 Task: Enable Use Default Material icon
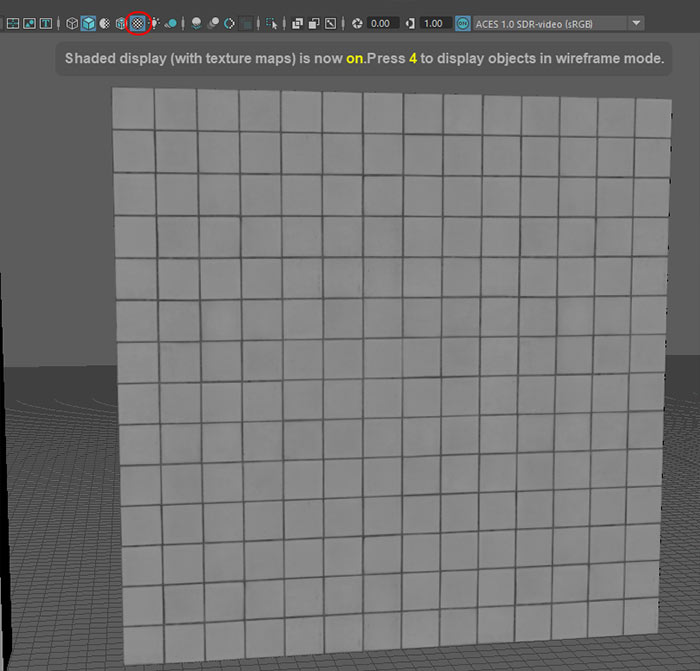[x=104, y=22]
